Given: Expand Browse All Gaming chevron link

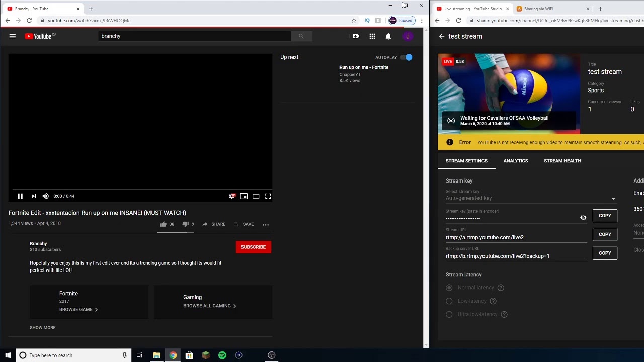Looking at the screenshot, I should pyautogui.click(x=209, y=306).
